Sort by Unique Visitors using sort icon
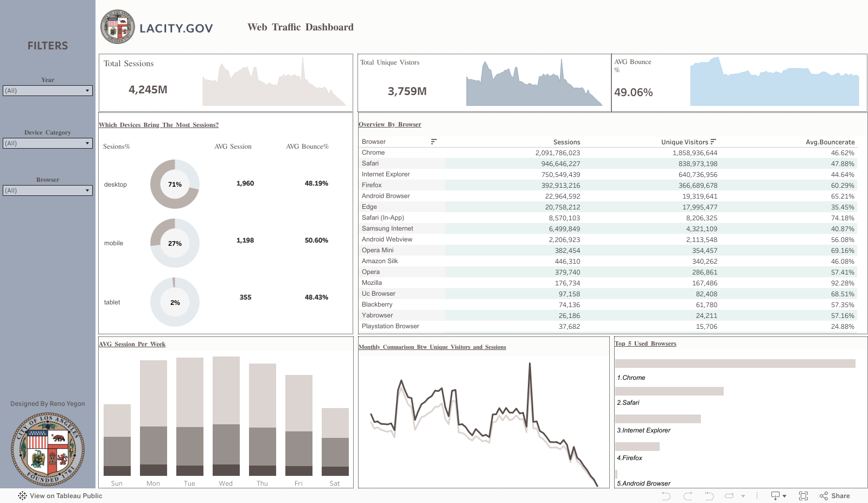This screenshot has width=868, height=503. click(713, 142)
